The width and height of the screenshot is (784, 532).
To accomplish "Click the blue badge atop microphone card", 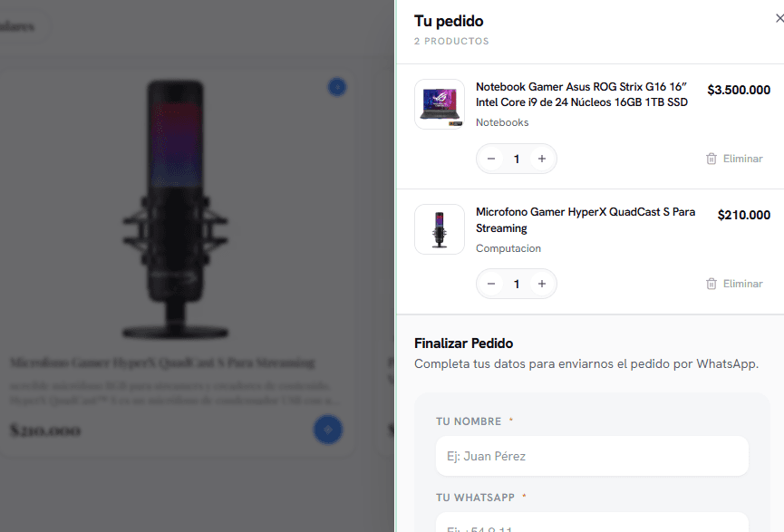I will tap(337, 87).
